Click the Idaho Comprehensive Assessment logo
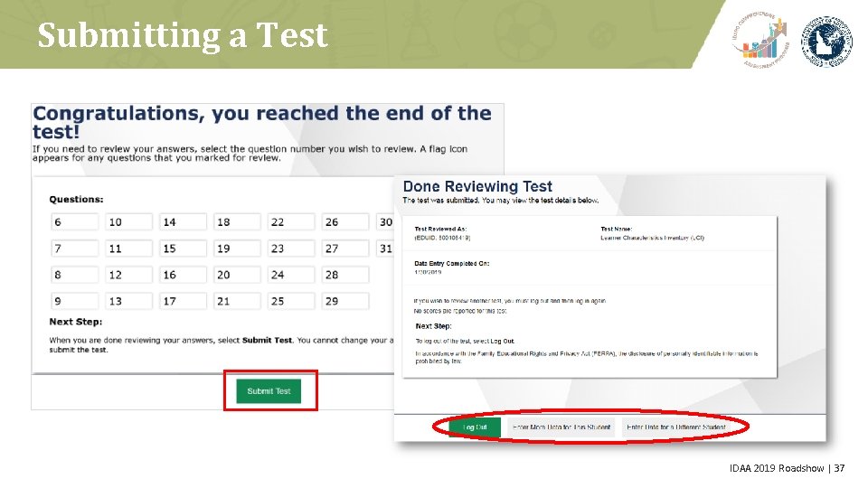Screen dimensions: 868x488 [760, 40]
